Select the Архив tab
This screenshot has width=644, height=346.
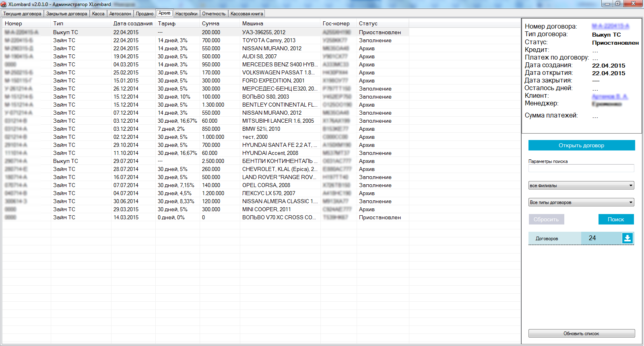tap(165, 13)
